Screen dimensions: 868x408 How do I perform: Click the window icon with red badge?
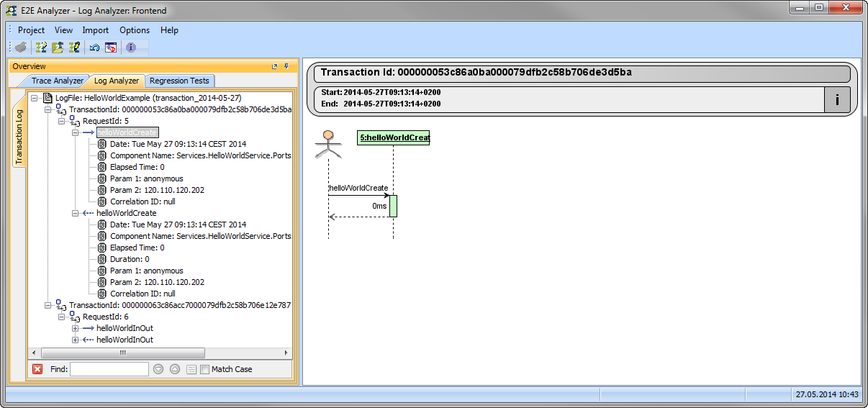[111, 47]
